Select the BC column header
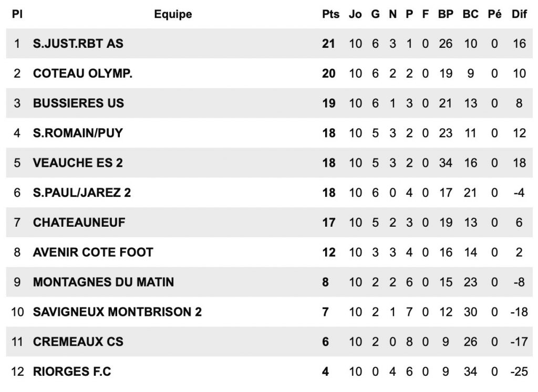The image size is (538, 392). [470, 14]
